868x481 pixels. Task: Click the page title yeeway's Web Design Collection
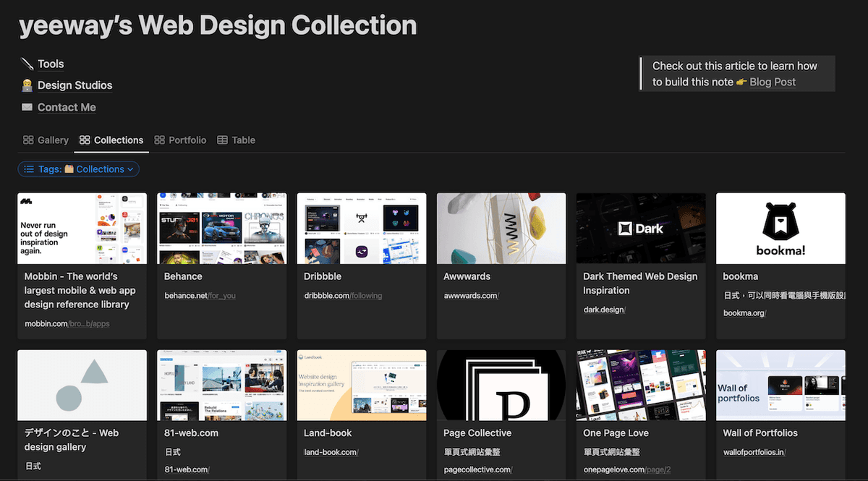(x=218, y=25)
